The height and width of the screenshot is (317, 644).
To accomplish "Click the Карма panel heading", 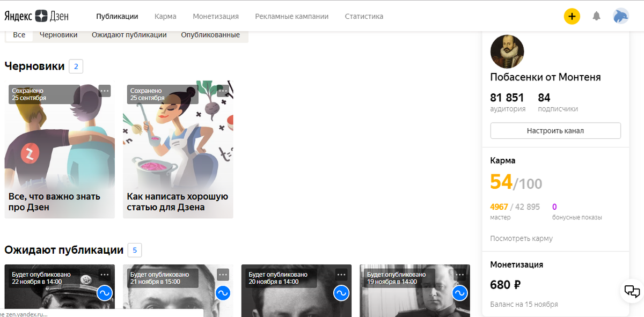I will (503, 160).
